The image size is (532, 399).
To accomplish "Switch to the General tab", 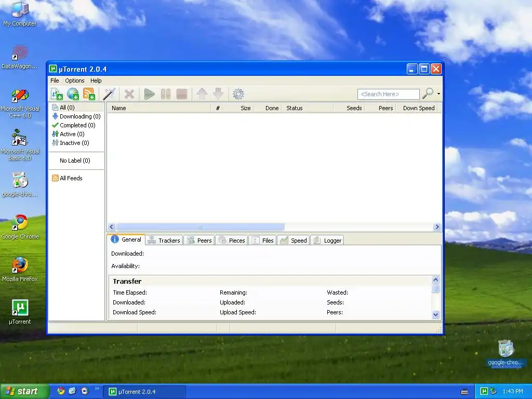I will pyautogui.click(x=126, y=240).
